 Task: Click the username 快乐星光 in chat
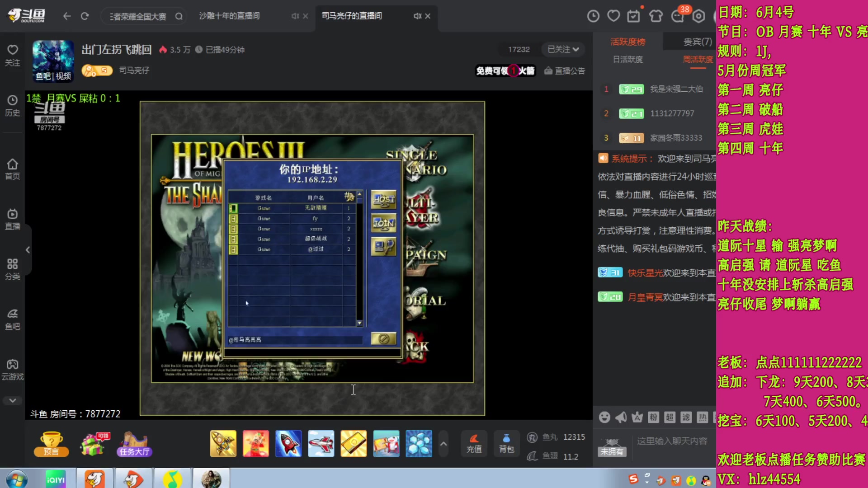click(645, 273)
